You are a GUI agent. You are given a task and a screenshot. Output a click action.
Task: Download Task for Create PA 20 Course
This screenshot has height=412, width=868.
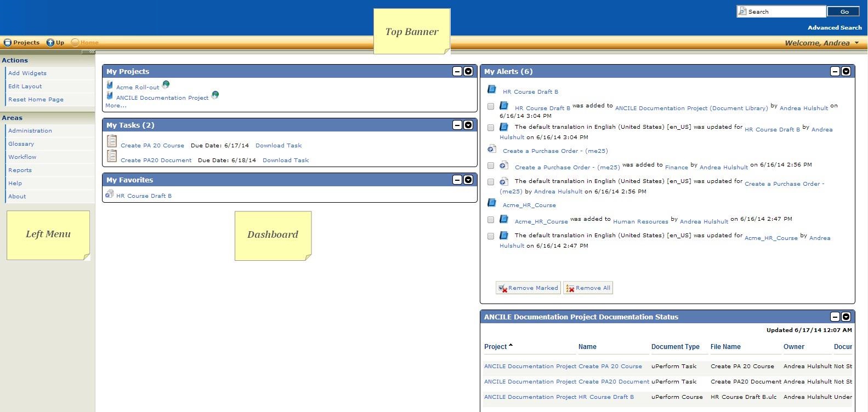pos(279,145)
